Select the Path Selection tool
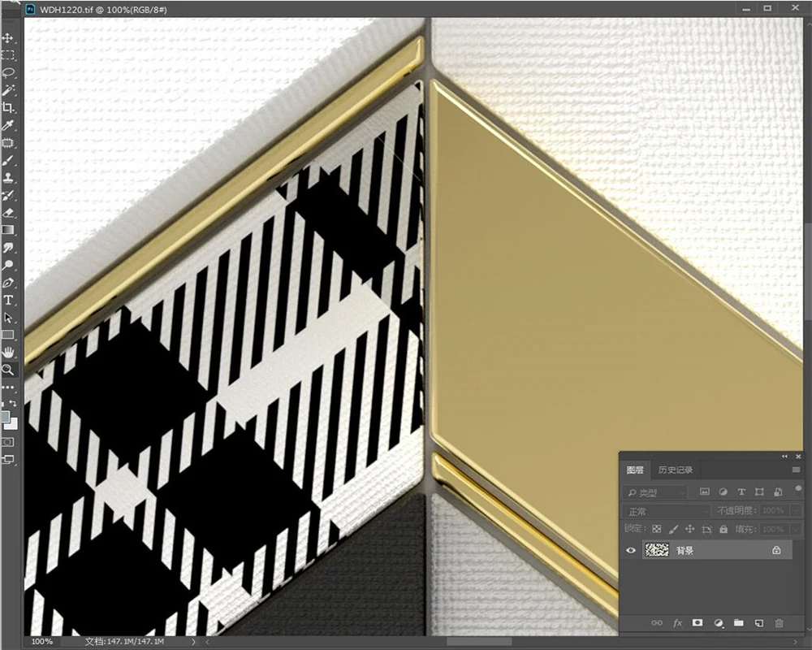The width and height of the screenshot is (812, 650). pyautogui.click(x=8, y=318)
